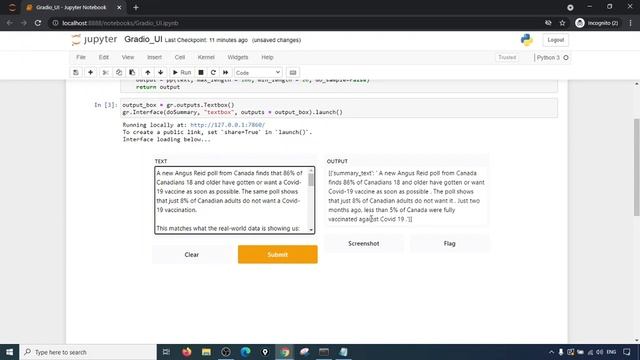Click the Screenshot button
The image size is (640, 360).
tap(364, 243)
